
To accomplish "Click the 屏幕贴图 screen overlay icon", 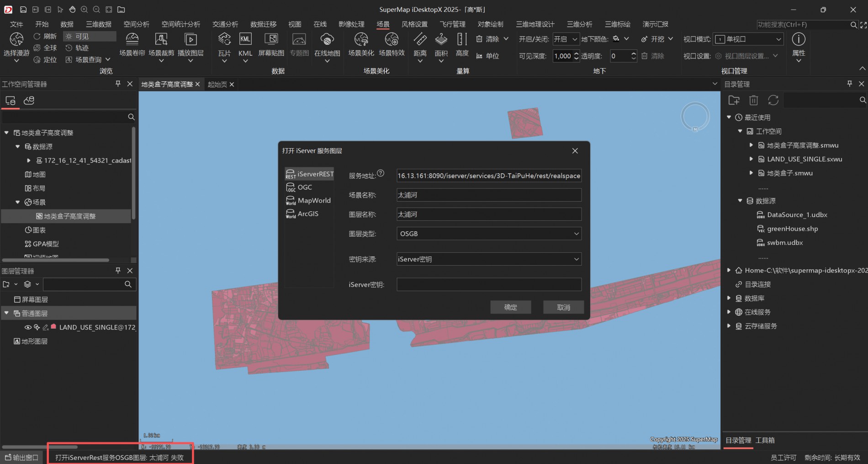I will pyautogui.click(x=271, y=40).
